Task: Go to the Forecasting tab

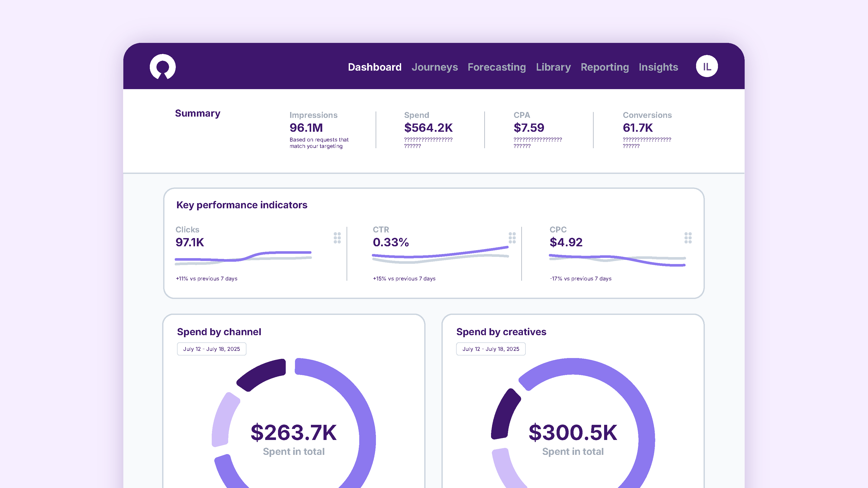Action: tap(496, 67)
